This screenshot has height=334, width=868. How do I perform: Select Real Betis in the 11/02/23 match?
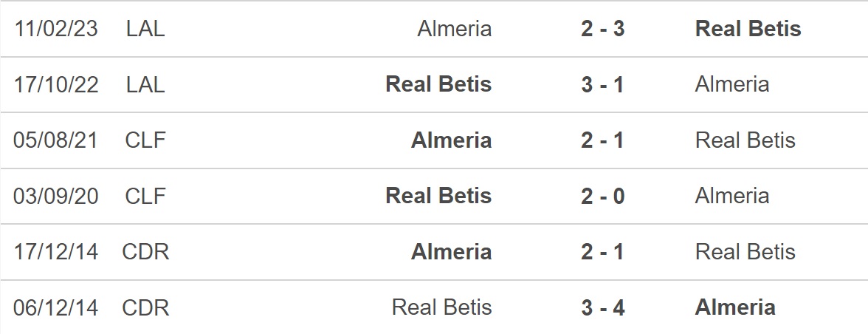(748, 29)
